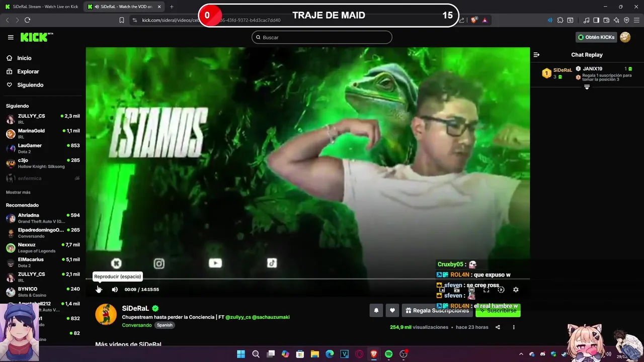
Task: Open Explorar in the sidebar
Action: (x=28, y=71)
